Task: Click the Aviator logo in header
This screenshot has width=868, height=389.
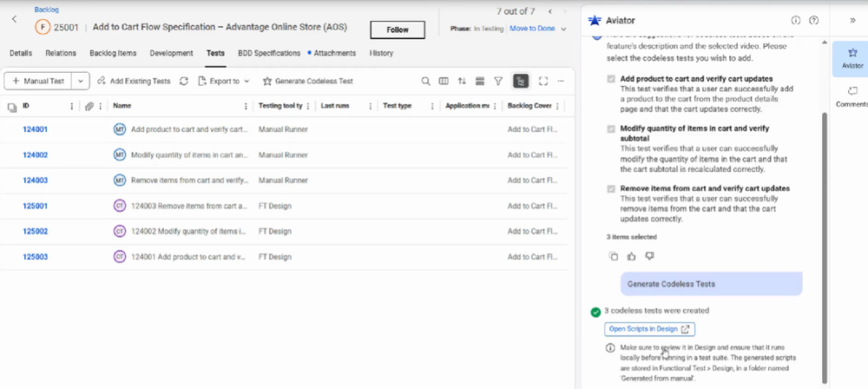Action: coord(595,21)
